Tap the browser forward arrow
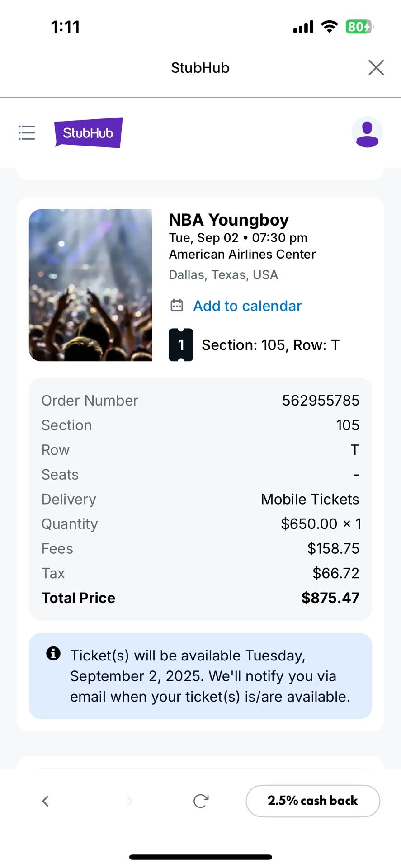 point(129,801)
